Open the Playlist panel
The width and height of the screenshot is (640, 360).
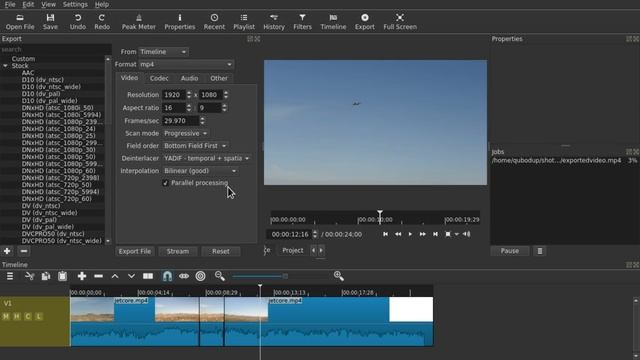(x=244, y=22)
